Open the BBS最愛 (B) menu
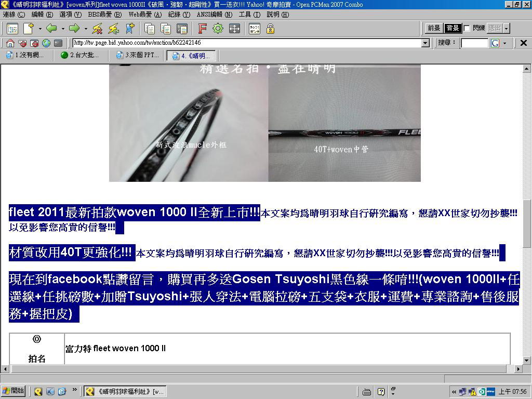 [105, 15]
